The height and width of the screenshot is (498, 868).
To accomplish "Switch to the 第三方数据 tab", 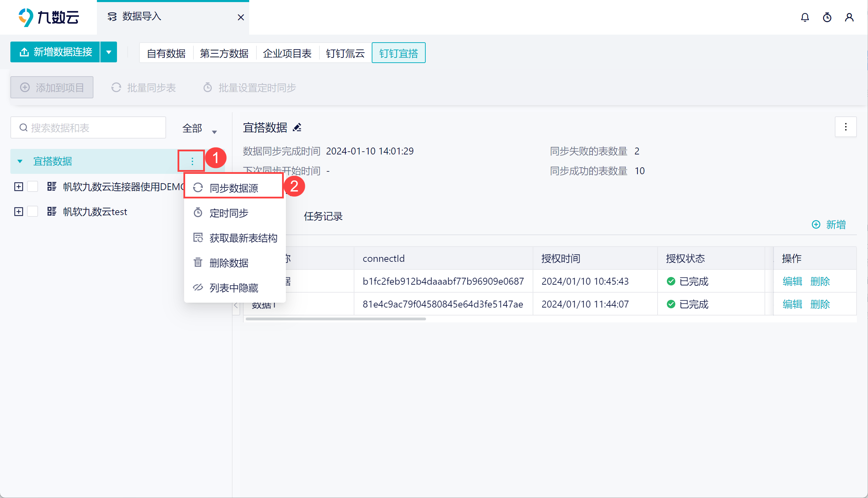I will pyautogui.click(x=224, y=53).
